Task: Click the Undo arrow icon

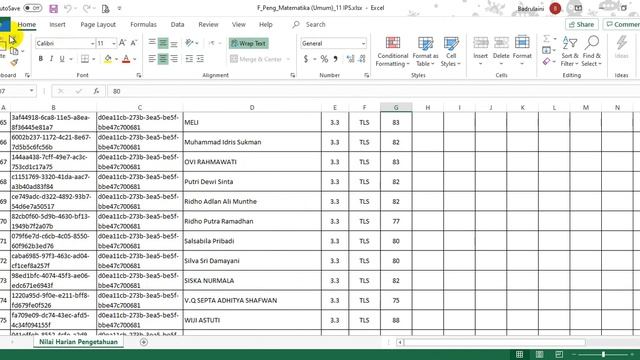Action: click(68, 8)
